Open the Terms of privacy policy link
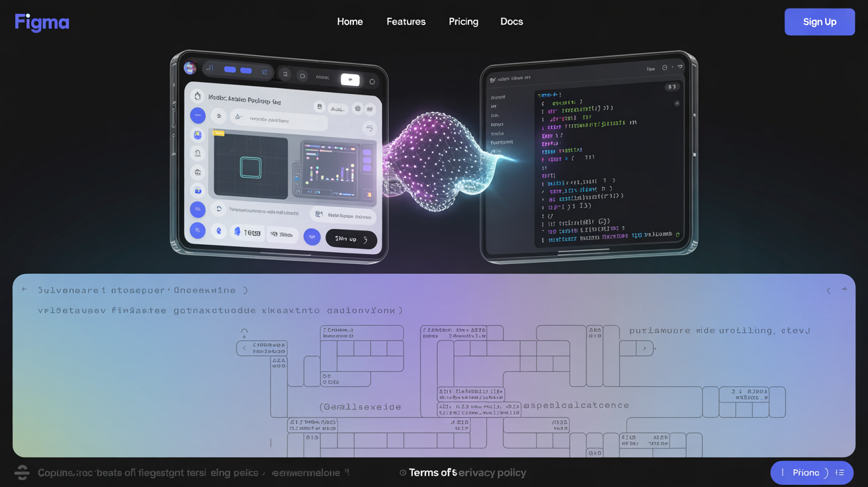 (x=466, y=472)
